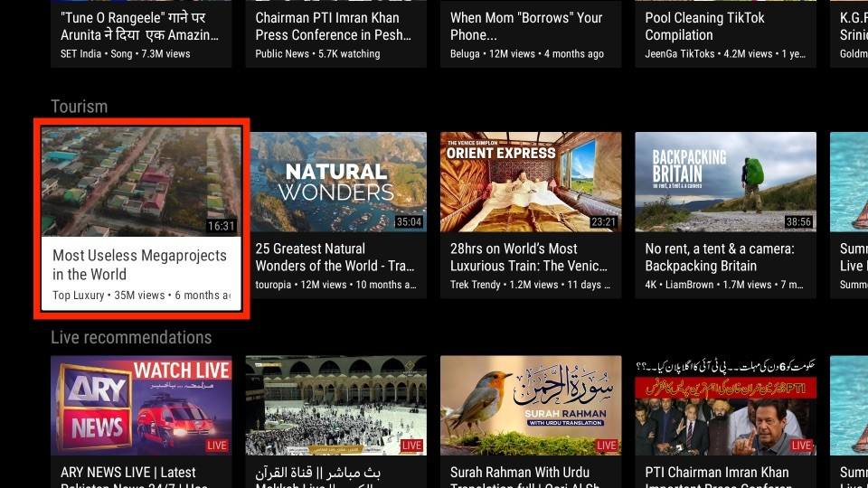Play the Orient Express train video thumbnail

pos(531,182)
